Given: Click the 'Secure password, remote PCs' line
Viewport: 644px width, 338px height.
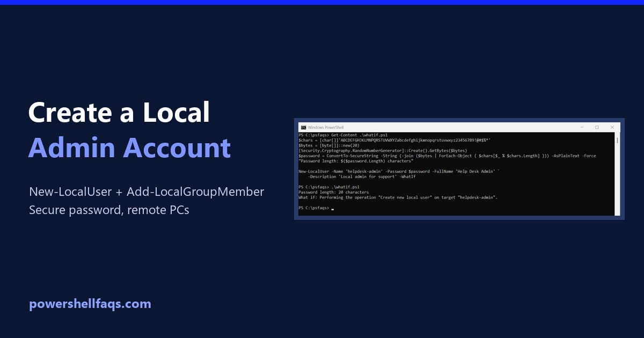Looking at the screenshot, I should 109,210.
